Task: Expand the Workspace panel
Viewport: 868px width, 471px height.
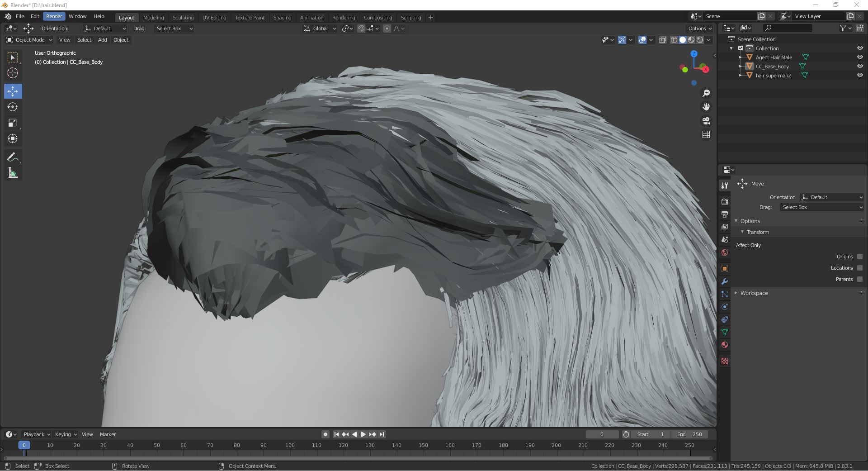Action: [754, 293]
